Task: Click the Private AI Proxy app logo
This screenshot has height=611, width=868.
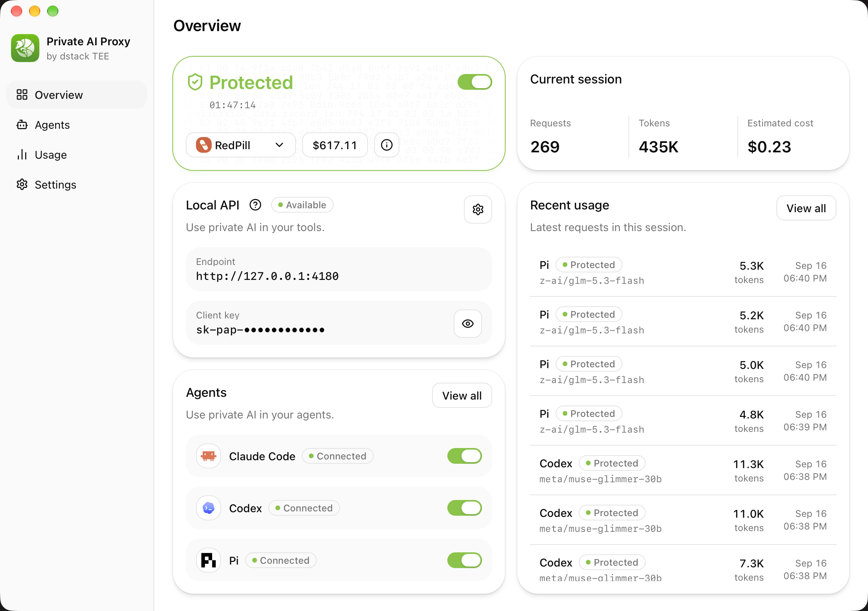Action: [x=25, y=48]
